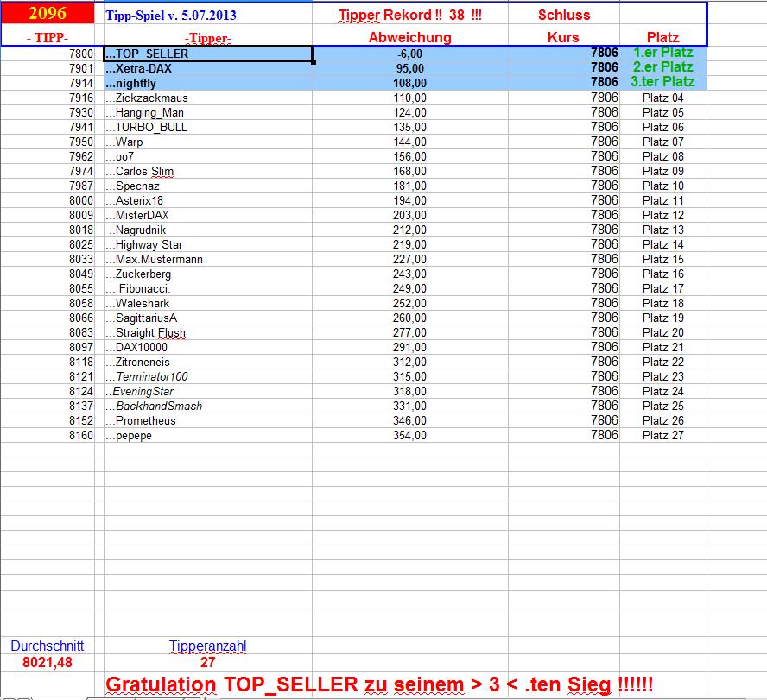Screen dimensions: 767x700
Task: Select the DAX10000 cell
Action: coord(208,347)
